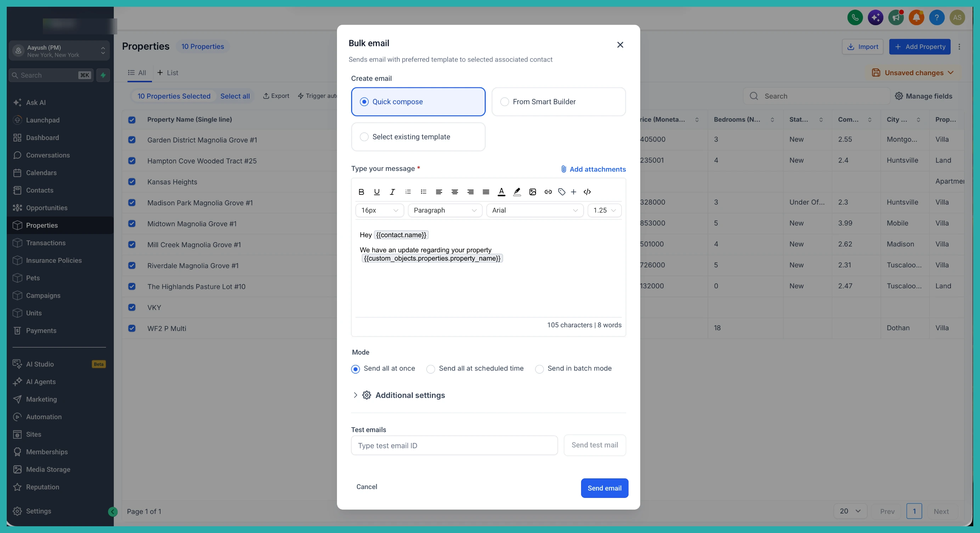Image resolution: width=980 pixels, height=533 pixels.
Task: Apply underline formatting in editor toolbar
Action: (377, 192)
